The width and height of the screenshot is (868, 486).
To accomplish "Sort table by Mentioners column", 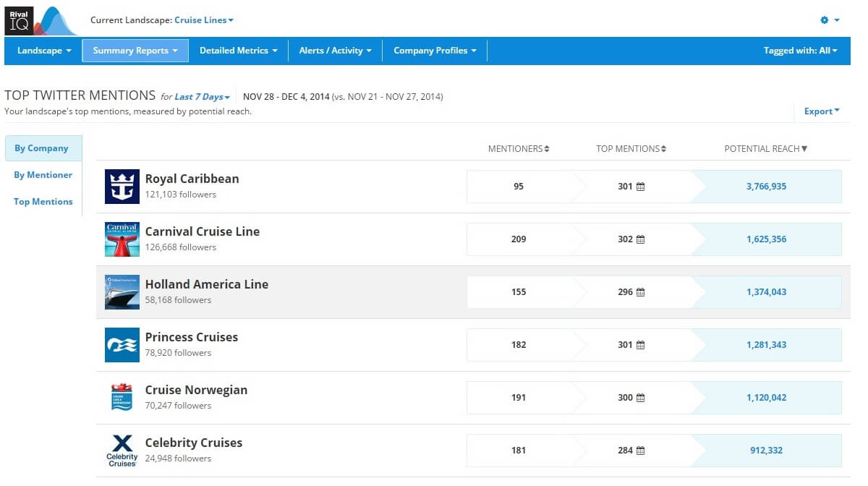I will pyautogui.click(x=519, y=149).
